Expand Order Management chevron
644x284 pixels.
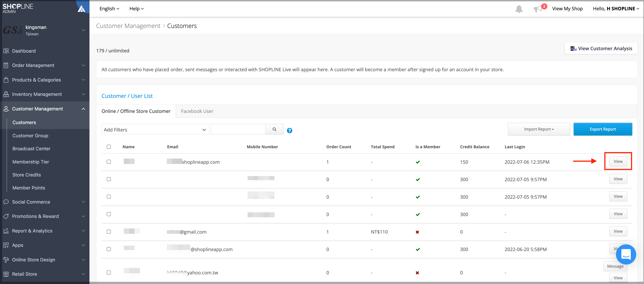83,65
